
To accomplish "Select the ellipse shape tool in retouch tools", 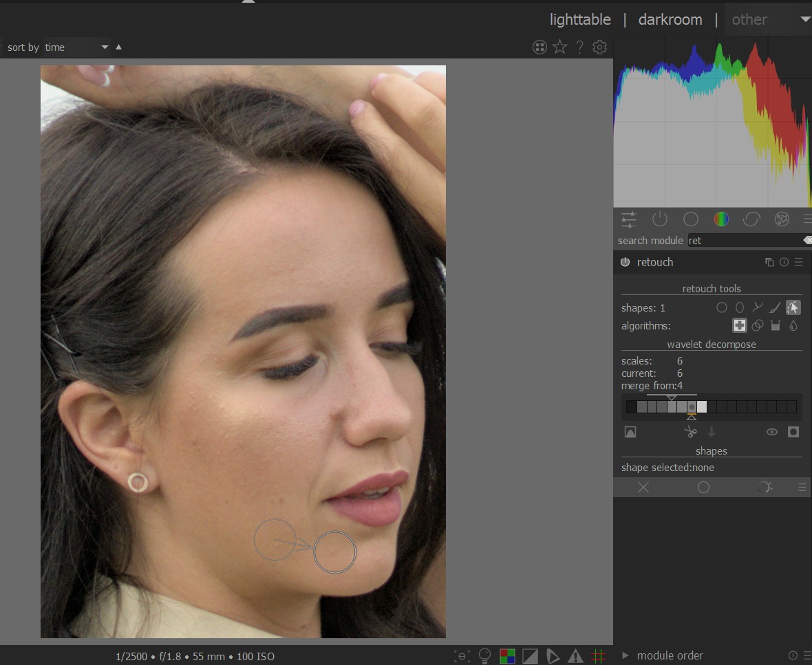I will (740, 308).
